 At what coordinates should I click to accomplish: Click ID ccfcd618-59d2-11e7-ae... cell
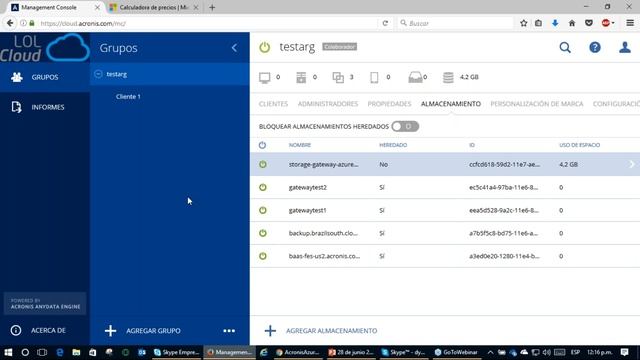point(504,164)
